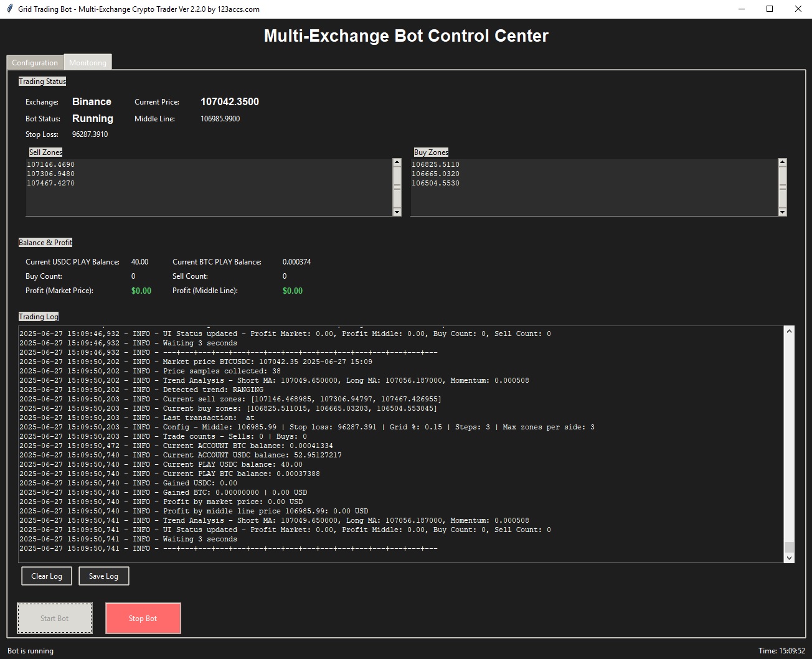The width and height of the screenshot is (812, 659).
Task: Switch to the Configuration tab
Action: click(35, 62)
